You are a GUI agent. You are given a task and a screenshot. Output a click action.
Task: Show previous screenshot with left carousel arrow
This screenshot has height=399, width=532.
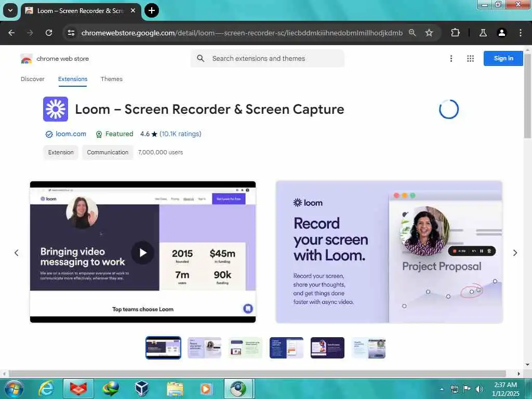[x=16, y=253]
